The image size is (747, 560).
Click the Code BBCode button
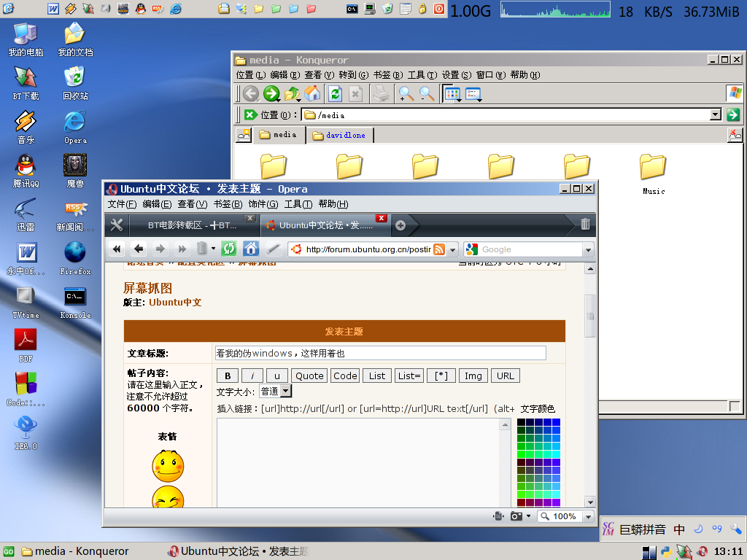click(x=345, y=376)
